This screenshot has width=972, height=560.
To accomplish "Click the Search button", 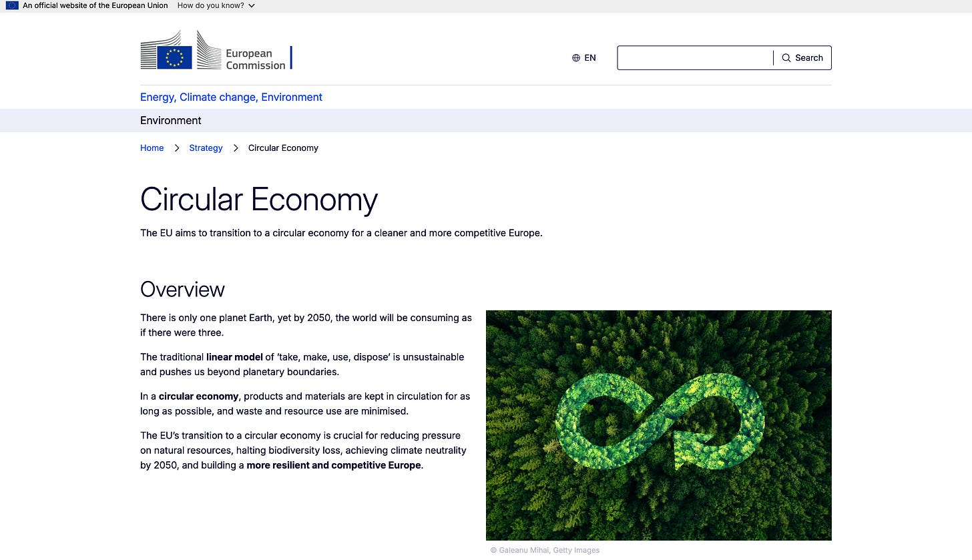I will pos(802,58).
